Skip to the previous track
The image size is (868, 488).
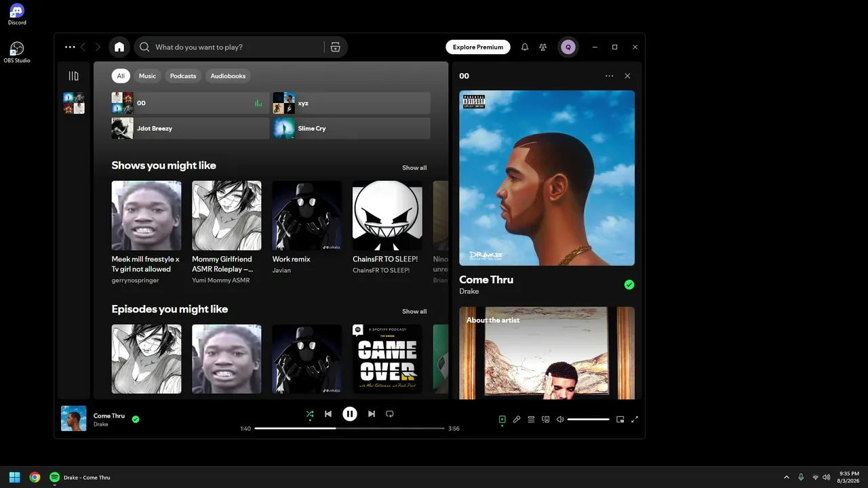(x=328, y=413)
